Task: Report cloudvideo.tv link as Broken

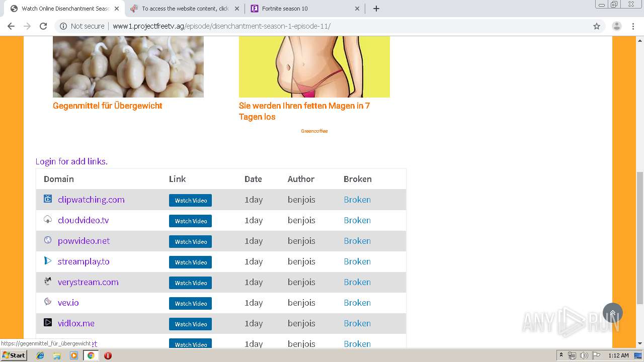Action: [357, 220]
